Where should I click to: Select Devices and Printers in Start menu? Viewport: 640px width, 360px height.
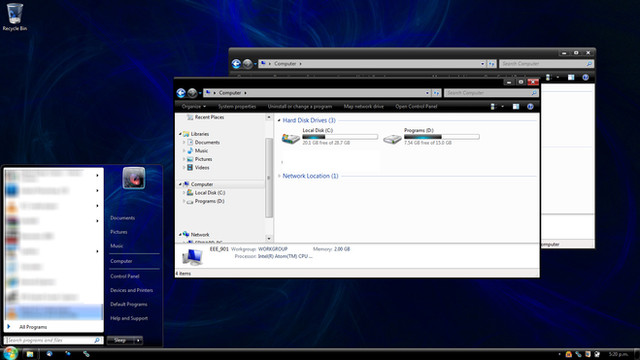tap(131, 290)
